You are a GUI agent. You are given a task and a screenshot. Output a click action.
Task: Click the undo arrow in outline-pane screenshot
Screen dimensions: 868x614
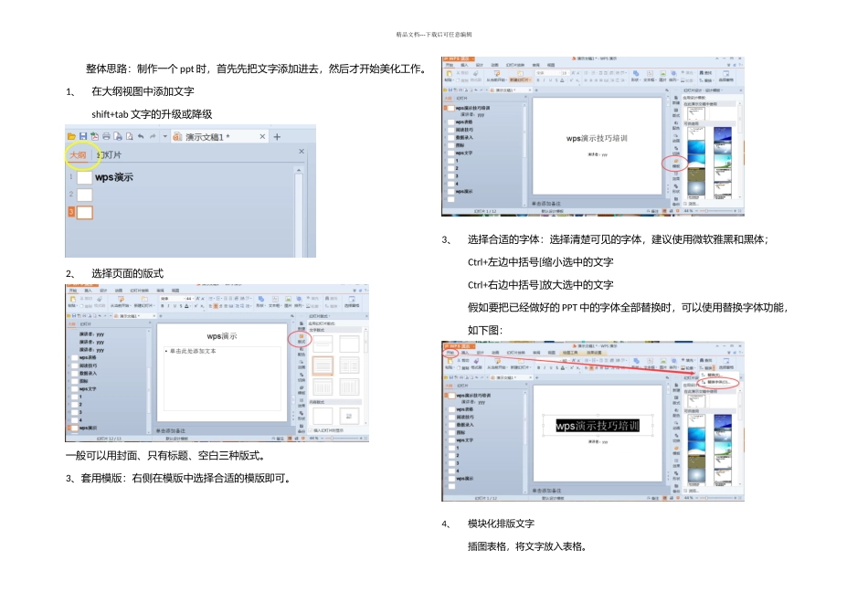[141, 136]
